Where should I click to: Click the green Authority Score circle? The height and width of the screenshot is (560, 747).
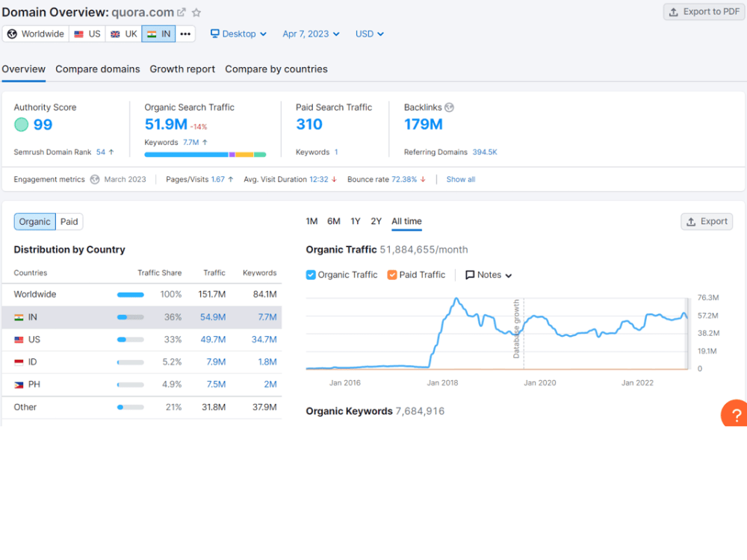click(21, 125)
